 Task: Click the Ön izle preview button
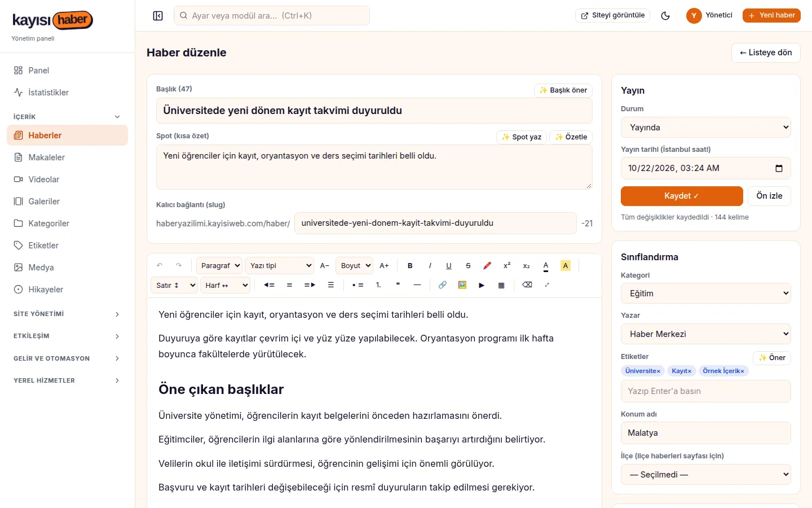pos(769,196)
